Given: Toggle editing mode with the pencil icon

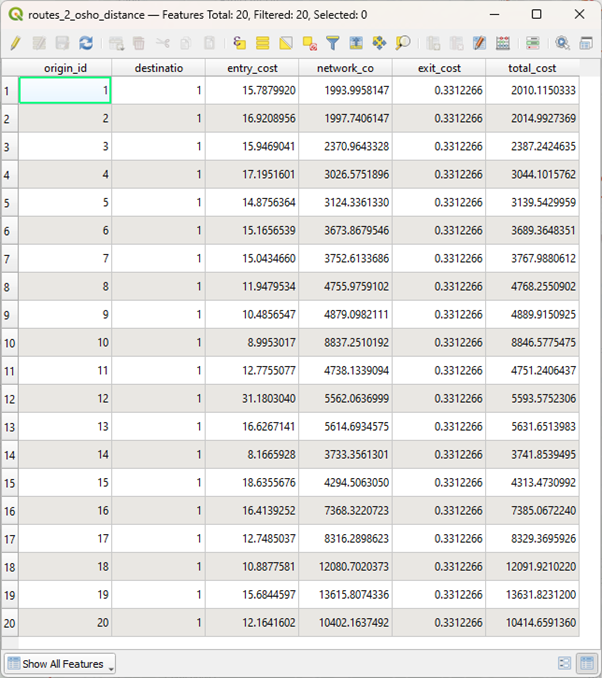Looking at the screenshot, I should [15, 43].
